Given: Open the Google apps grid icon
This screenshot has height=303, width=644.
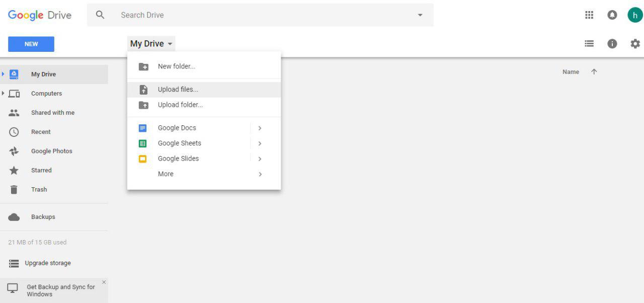Looking at the screenshot, I should coord(589,15).
